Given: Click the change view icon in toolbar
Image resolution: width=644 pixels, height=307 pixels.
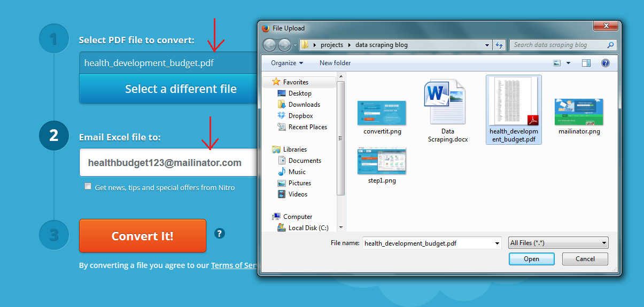Looking at the screenshot, I should coord(557,63).
